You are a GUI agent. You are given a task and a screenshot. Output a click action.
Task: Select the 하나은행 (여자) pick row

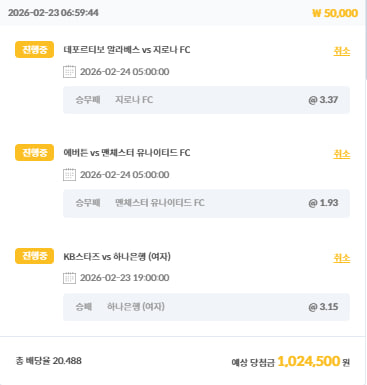(x=206, y=307)
